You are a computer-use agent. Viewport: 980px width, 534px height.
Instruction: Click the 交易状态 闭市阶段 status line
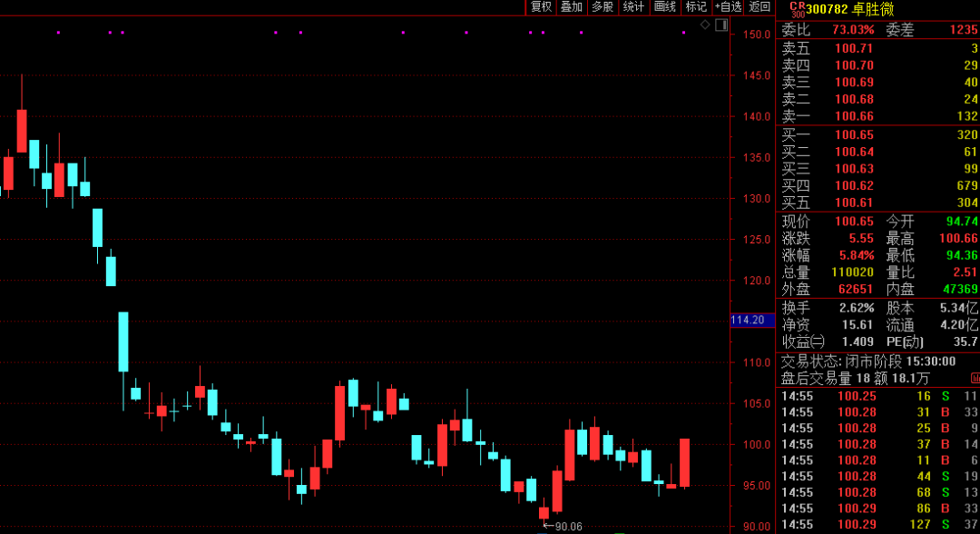pyautogui.click(x=868, y=361)
